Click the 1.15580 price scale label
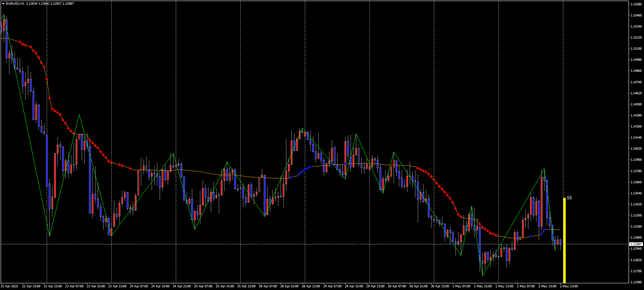The width and height of the screenshot is (644, 290). coord(636,4)
